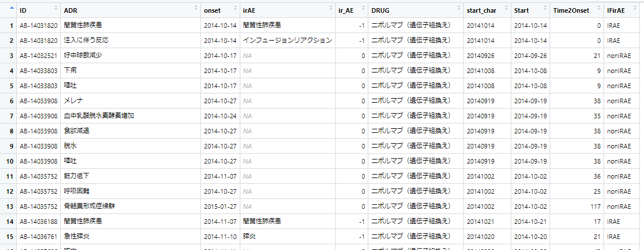The width and height of the screenshot is (644, 250).
Task: Click the ID cell AB-14032521
Action: [x=38, y=56]
